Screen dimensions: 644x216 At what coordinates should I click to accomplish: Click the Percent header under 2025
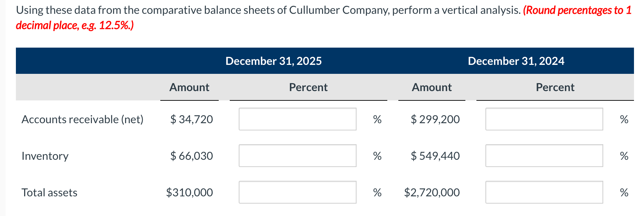pos(308,87)
